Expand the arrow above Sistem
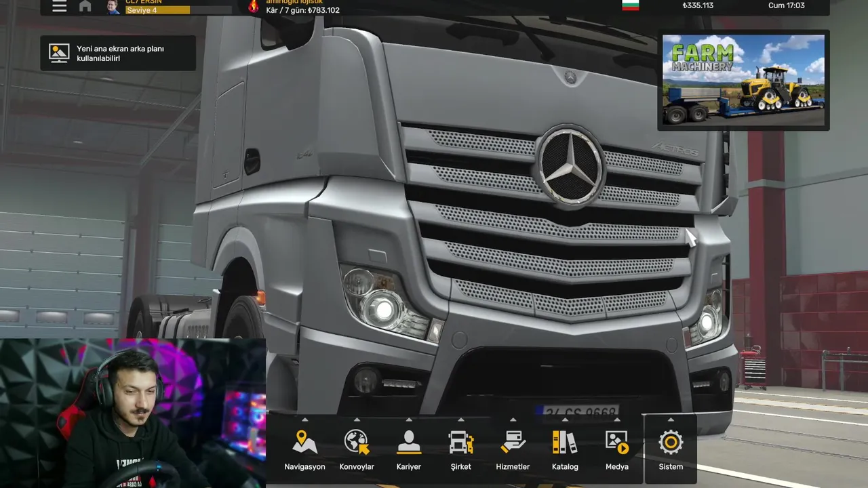The width and height of the screenshot is (868, 488). click(671, 420)
